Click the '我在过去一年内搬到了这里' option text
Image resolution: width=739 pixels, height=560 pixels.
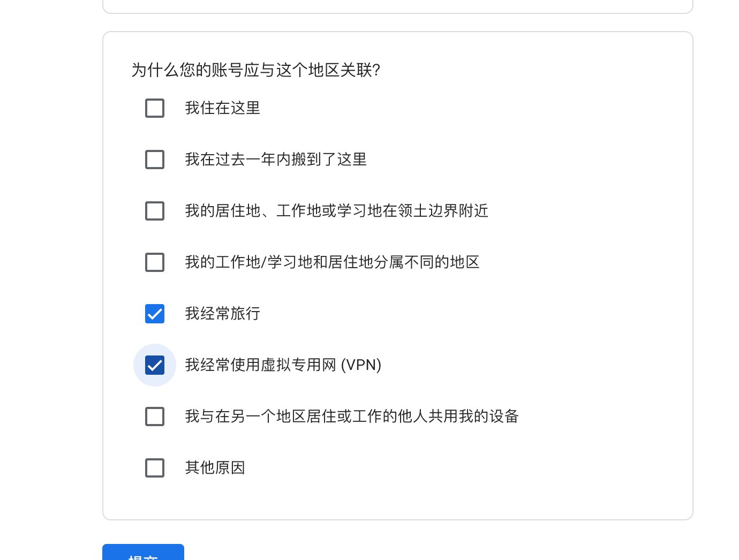coord(276,160)
